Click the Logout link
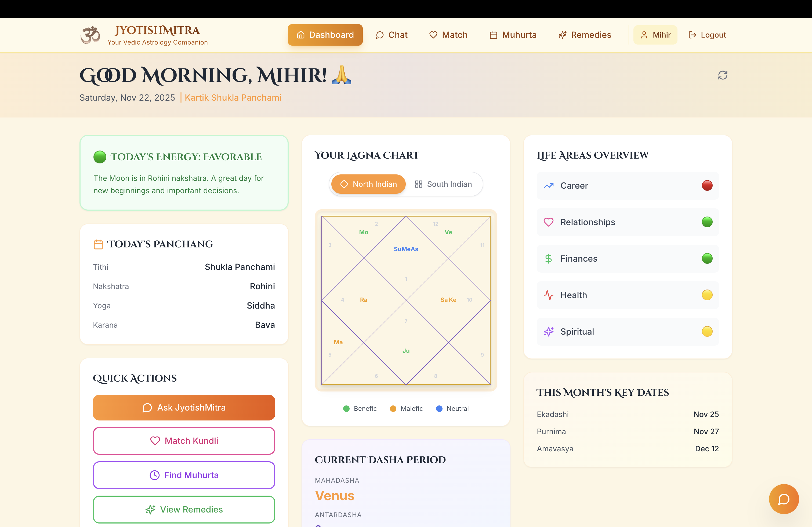 [707, 35]
